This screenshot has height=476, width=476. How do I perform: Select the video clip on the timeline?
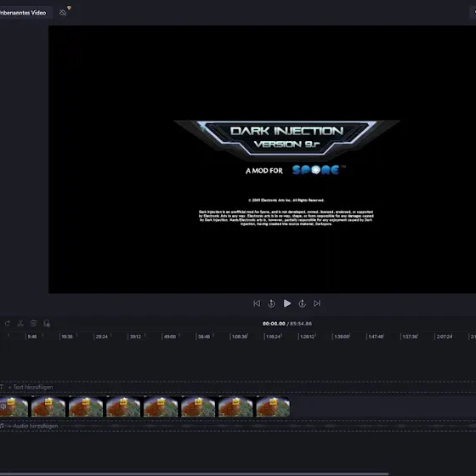click(145, 406)
